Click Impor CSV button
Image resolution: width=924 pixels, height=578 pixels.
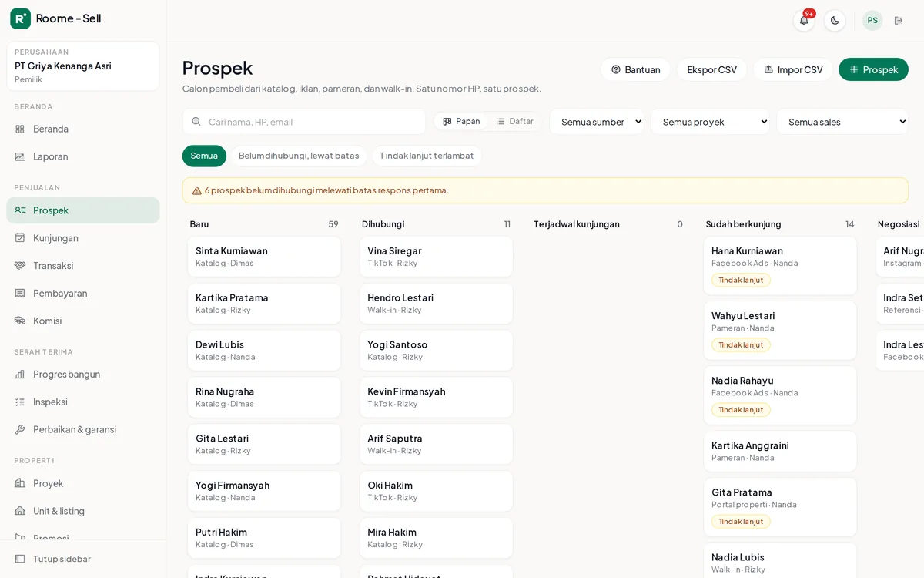point(793,69)
